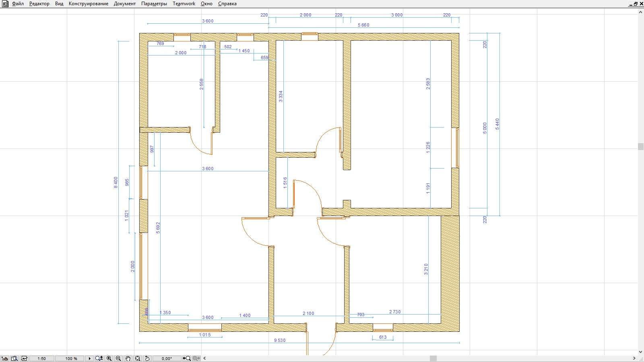The width and height of the screenshot is (644, 362).
Task: Click the ArchiCAD document icon in menu bar
Action: point(5,4)
